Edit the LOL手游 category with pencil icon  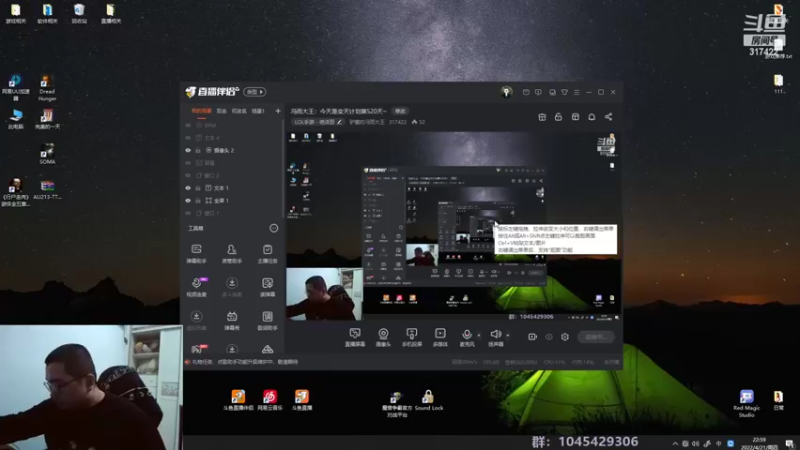tap(340, 122)
